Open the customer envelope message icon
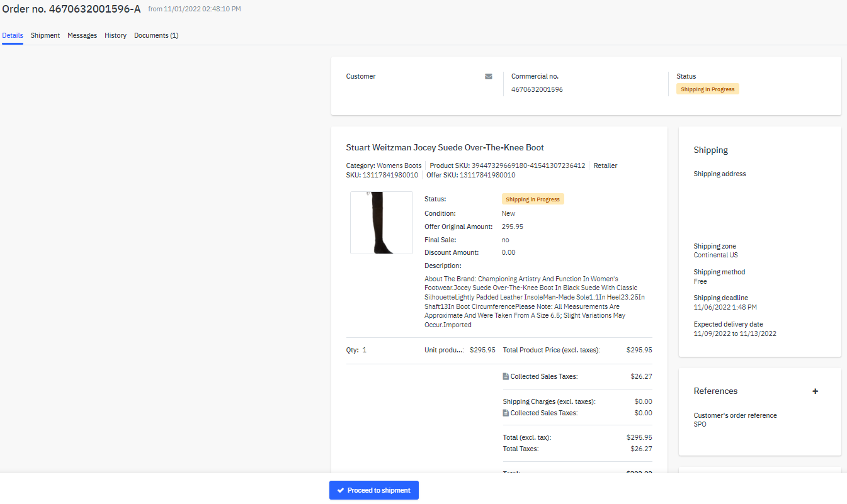This screenshot has width=847, height=504. tap(489, 76)
